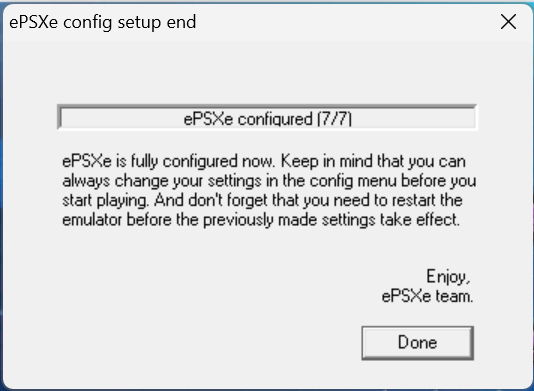534x391 pixels.
Task: Click the 'Enjoy,' sign-off text
Action: [449, 277]
